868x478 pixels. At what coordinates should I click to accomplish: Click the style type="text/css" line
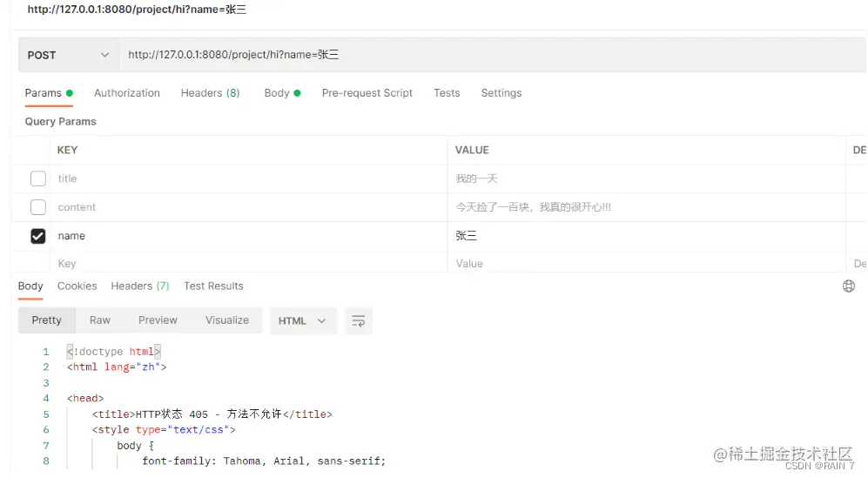(164, 430)
